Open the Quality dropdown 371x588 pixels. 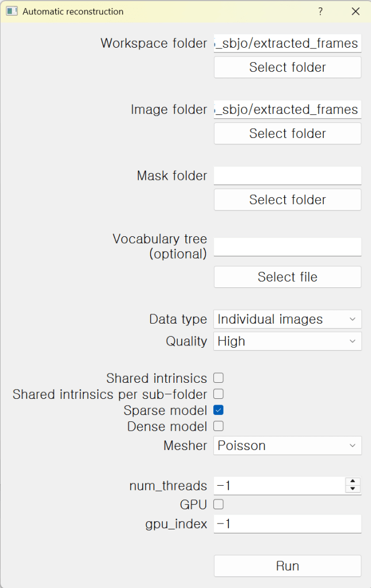click(287, 341)
